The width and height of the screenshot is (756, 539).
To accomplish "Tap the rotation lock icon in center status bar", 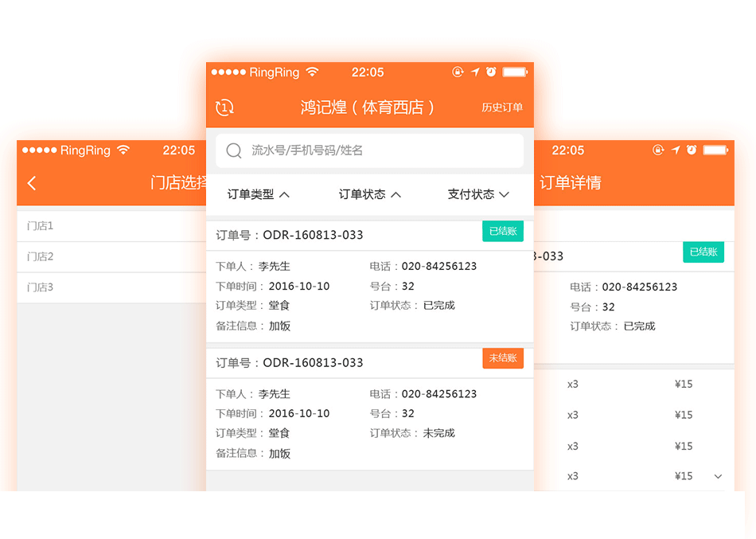I will [x=458, y=72].
